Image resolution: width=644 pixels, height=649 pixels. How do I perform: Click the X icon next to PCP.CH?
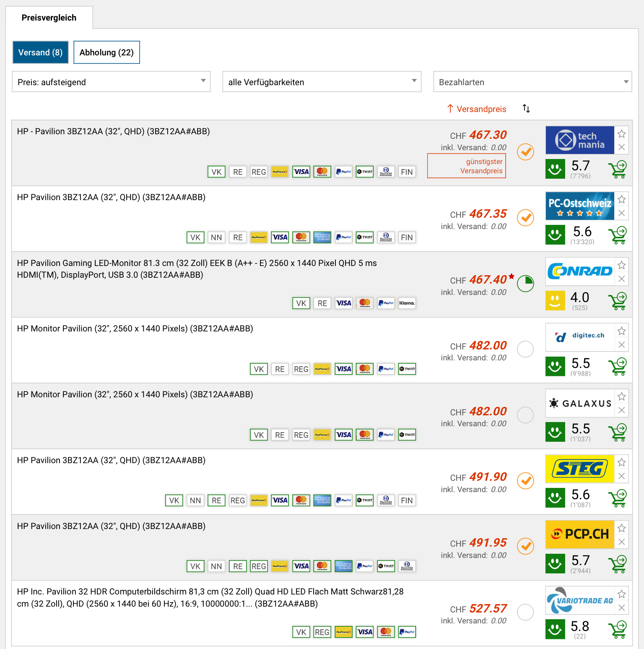(621, 542)
